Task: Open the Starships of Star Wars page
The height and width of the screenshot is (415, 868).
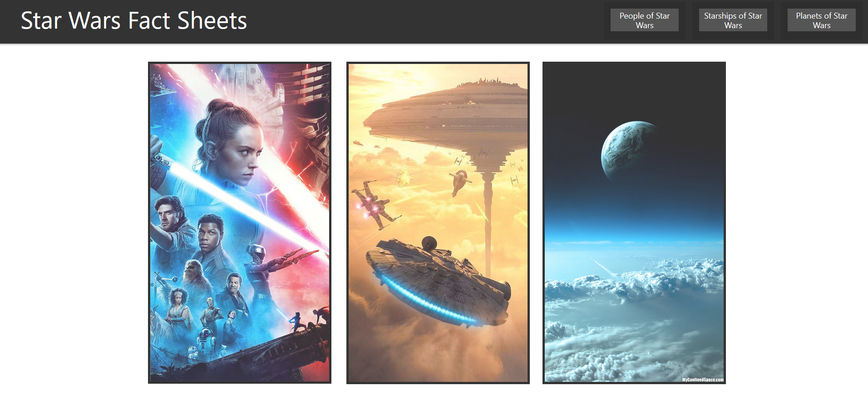Action: click(x=733, y=20)
